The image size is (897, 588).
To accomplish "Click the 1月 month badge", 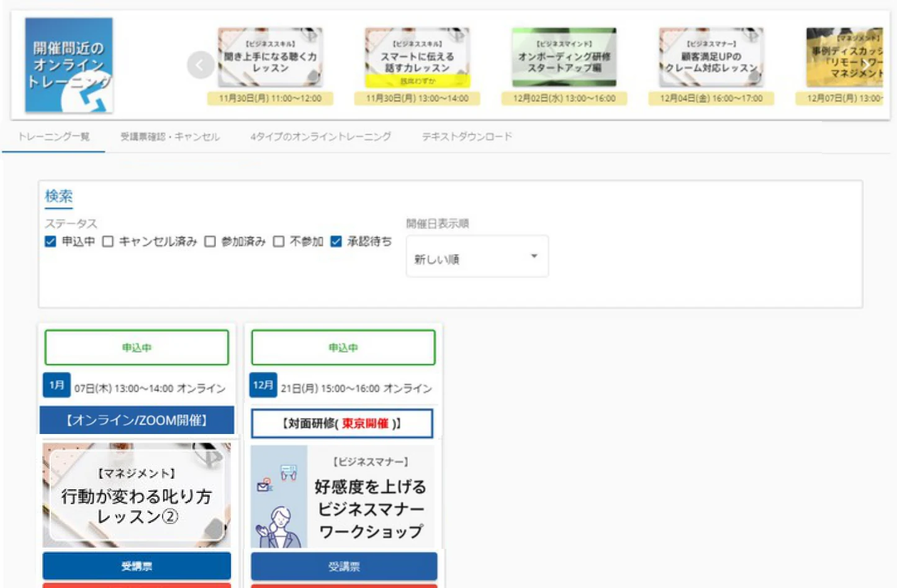I will coord(56,385).
